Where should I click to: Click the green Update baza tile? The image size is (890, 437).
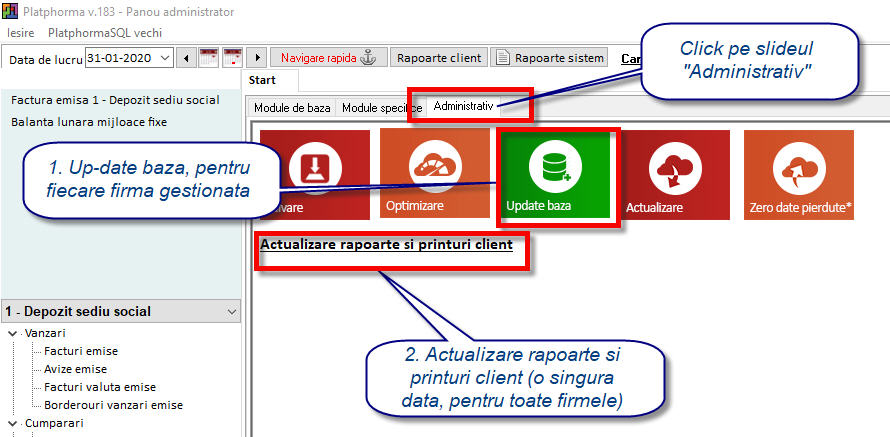pos(557,176)
